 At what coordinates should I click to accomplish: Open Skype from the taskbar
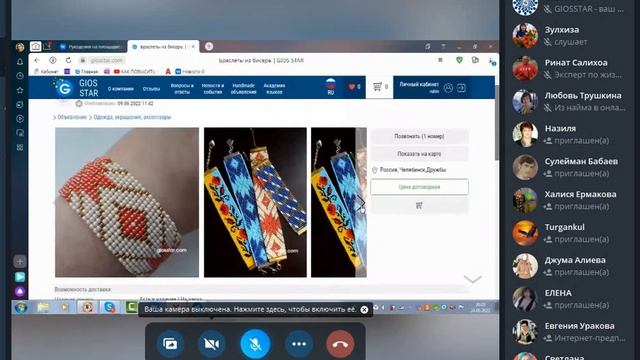point(109,307)
